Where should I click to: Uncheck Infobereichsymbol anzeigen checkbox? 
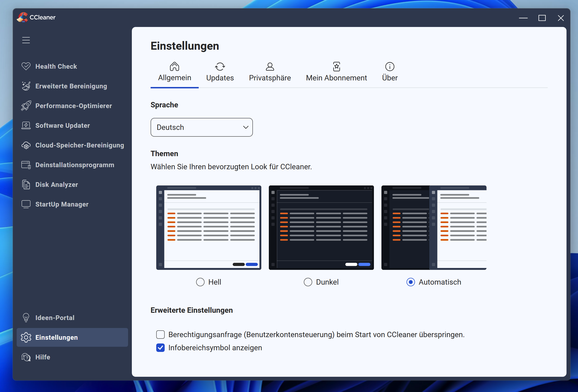(x=160, y=347)
